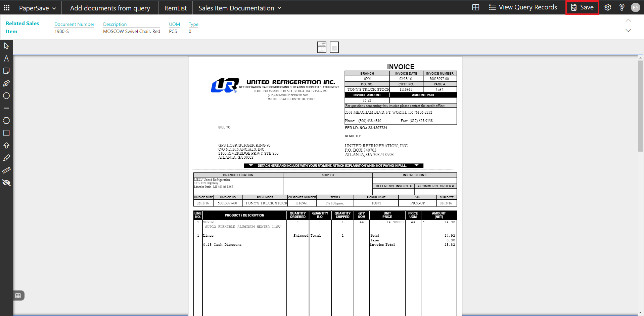Screen dimensions: 644x316
Task: Activate the ellipse shape tool
Action: (x=6, y=96)
